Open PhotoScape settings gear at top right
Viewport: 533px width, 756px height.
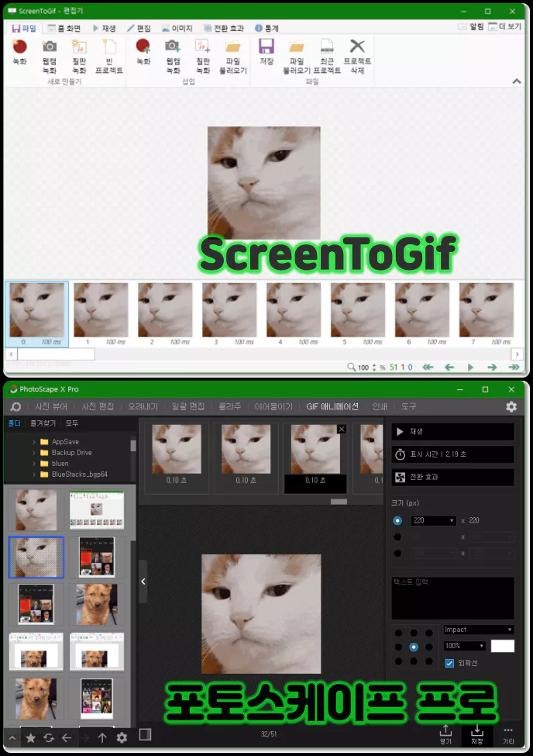(x=511, y=407)
